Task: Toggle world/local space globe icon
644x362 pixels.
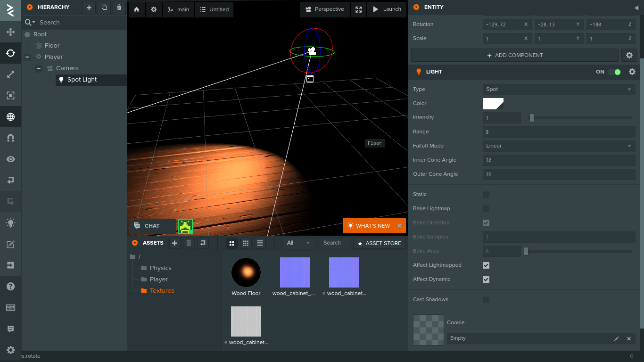Action: [10, 117]
